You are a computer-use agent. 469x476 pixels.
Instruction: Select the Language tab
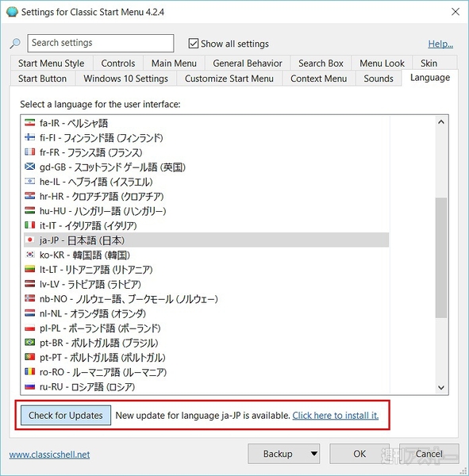click(430, 78)
